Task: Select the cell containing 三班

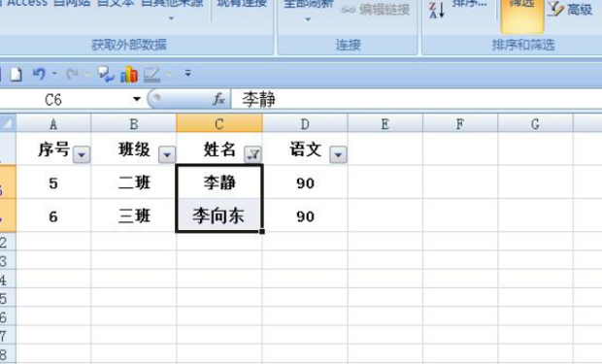Action: tap(134, 215)
